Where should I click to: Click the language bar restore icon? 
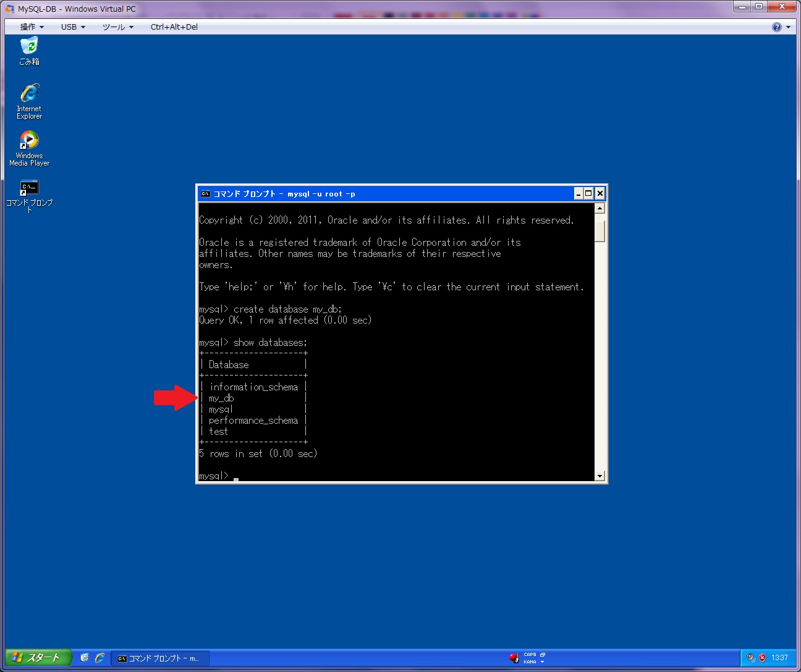tap(543, 655)
